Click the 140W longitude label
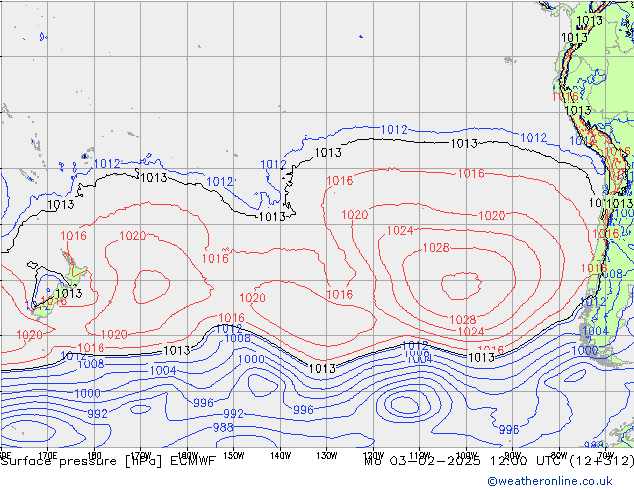Screen dimensions: 634x490 tap(280, 455)
